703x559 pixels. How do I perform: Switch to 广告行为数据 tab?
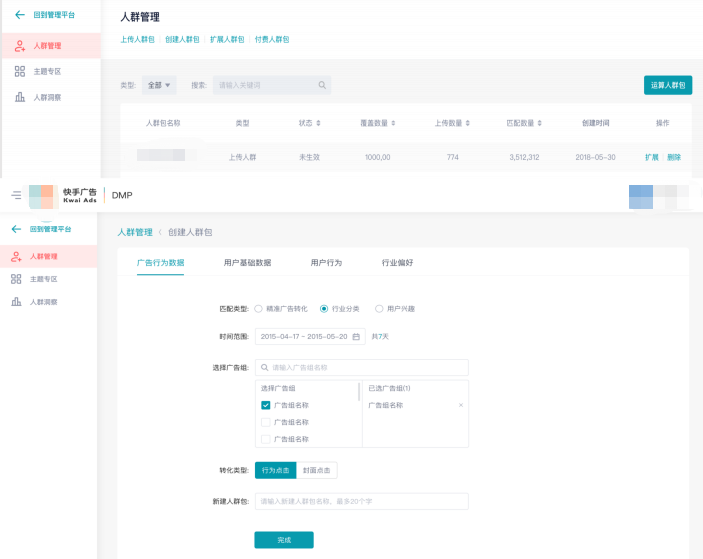161,263
